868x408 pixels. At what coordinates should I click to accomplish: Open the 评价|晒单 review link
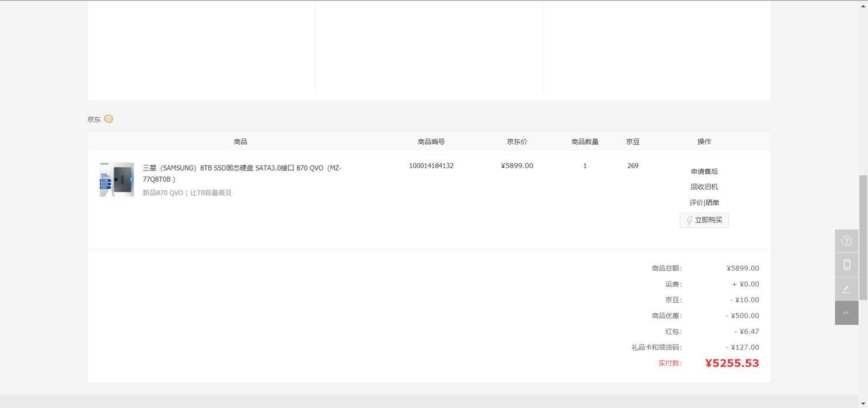[x=704, y=203]
